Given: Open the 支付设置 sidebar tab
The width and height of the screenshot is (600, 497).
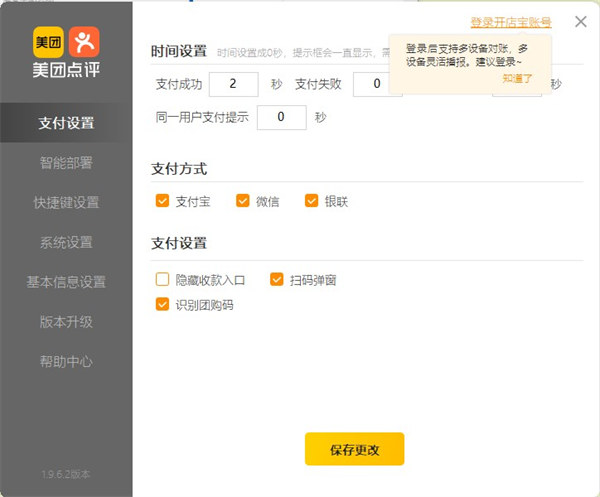Looking at the screenshot, I should (66, 123).
